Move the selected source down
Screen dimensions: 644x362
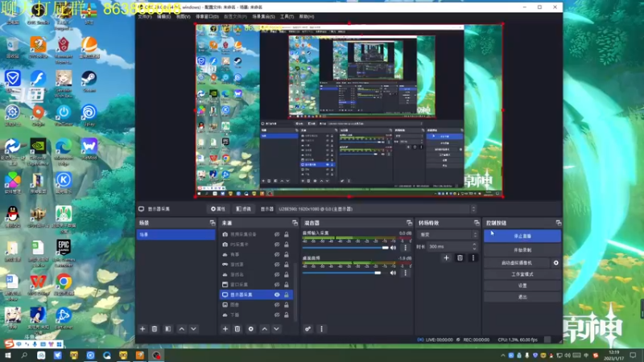point(276,329)
